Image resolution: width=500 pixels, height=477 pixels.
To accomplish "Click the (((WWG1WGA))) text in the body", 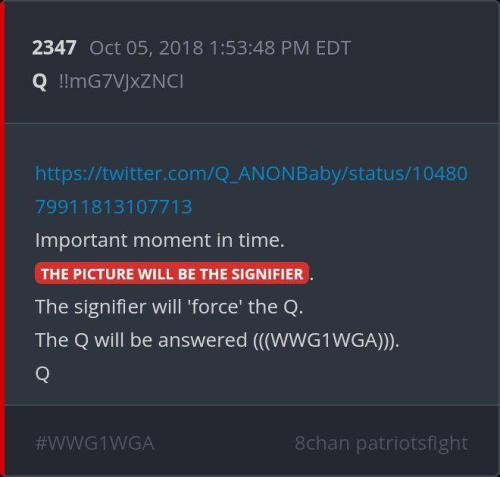I will (x=326, y=340).
